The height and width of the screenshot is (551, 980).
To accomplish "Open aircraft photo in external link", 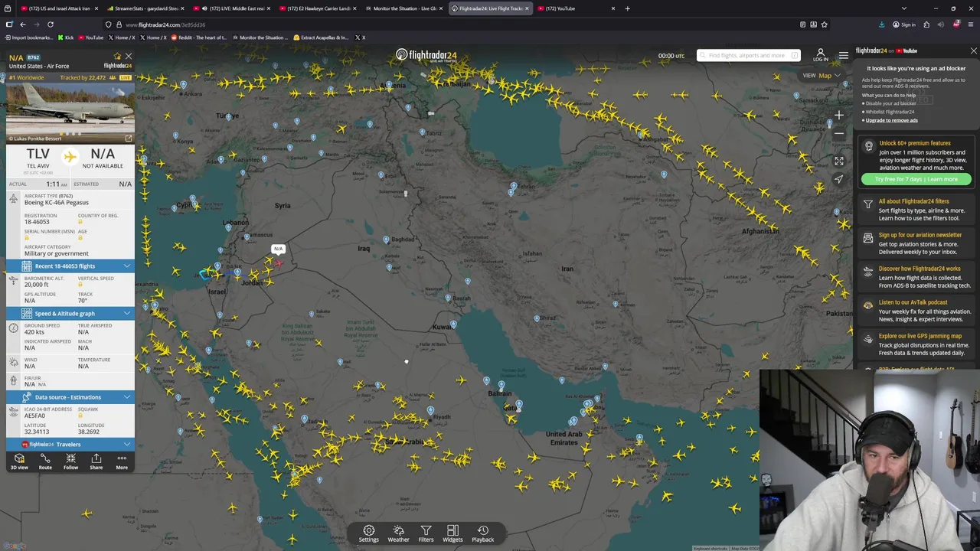I will tap(128, 139).
